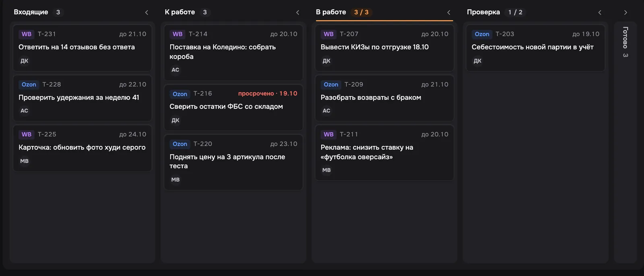Click the WB tag on card T-211
Screen dimensions: 644x276
coord(329,135)
